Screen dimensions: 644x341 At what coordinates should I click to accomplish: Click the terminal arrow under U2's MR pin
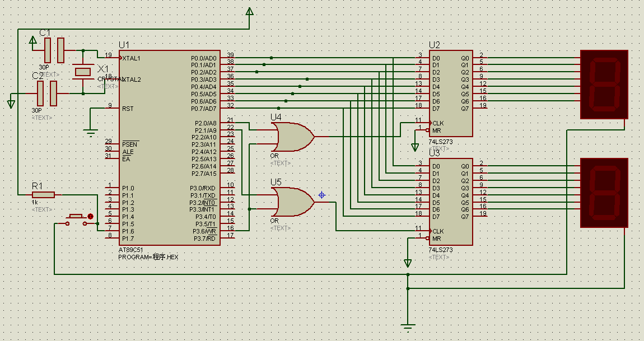pos(415,147)
